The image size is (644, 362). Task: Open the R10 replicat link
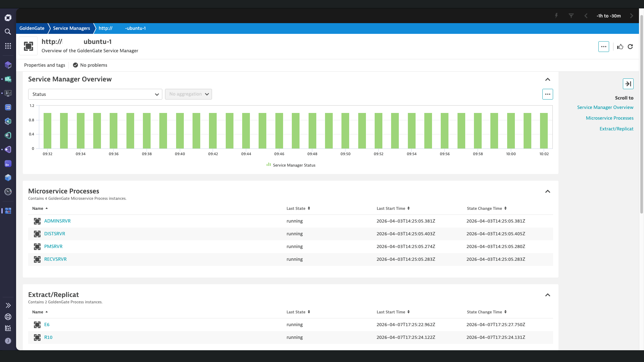(48, 337)
